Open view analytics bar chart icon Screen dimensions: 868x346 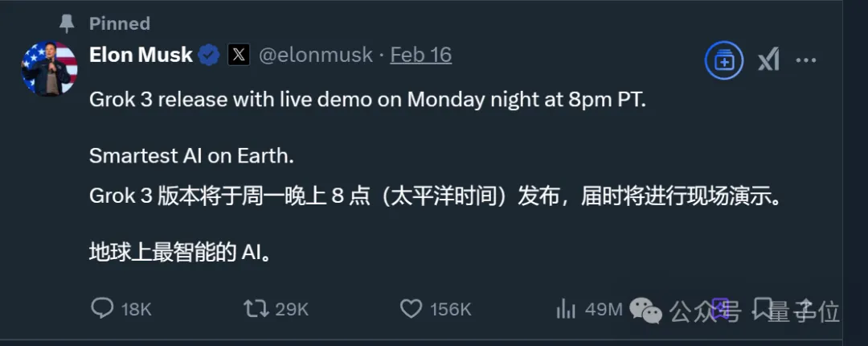coord(567,307)
